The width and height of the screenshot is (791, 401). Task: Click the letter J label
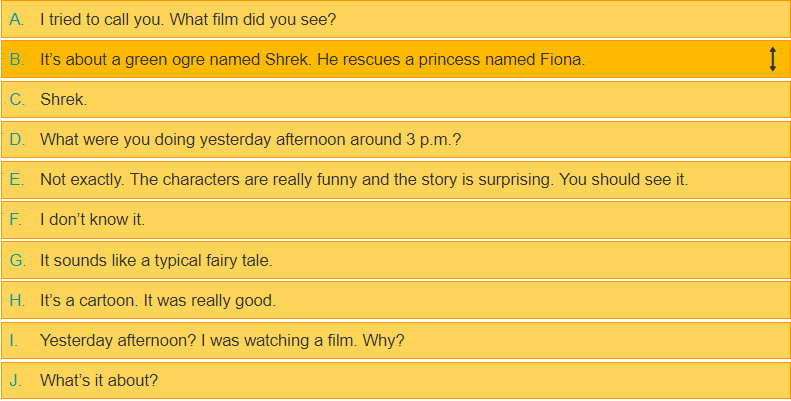click(x=15, y=380)
